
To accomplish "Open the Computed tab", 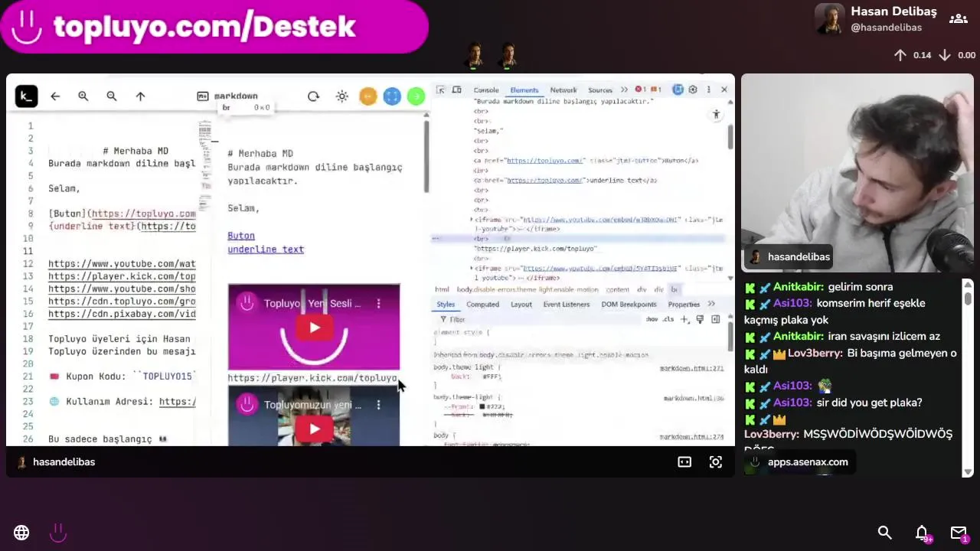I will coord(483,305).
